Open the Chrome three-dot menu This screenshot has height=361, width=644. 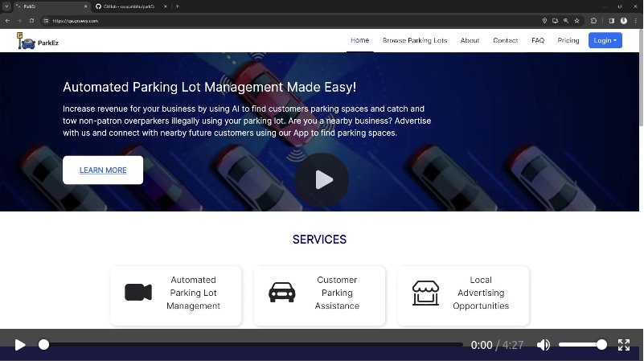636,20
